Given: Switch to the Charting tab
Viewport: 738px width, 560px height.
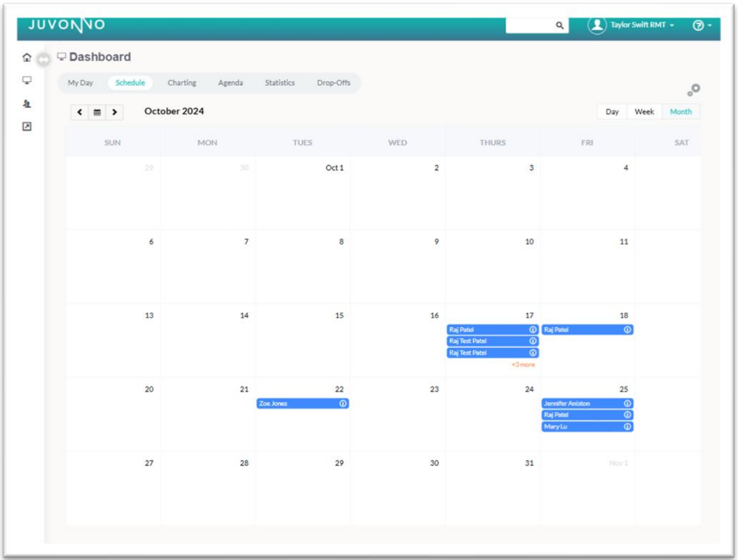Looking at the screenshot, I should pyautogui.click(x=182, y=83).
